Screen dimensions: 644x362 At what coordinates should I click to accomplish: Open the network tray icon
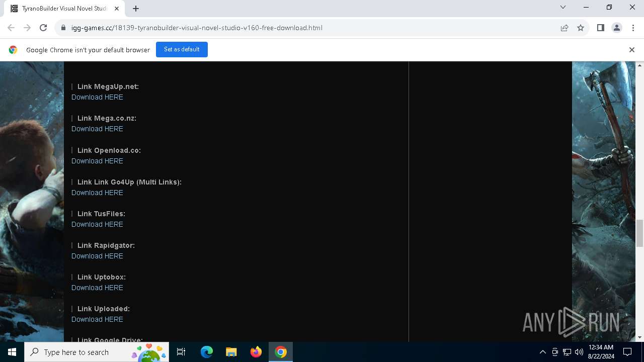tap(567, 352)
